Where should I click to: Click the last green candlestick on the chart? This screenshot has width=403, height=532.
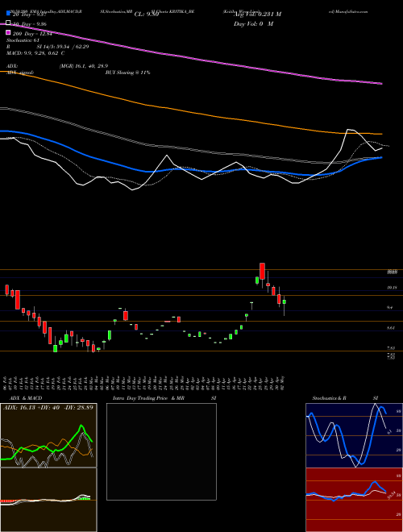point(285,301)
